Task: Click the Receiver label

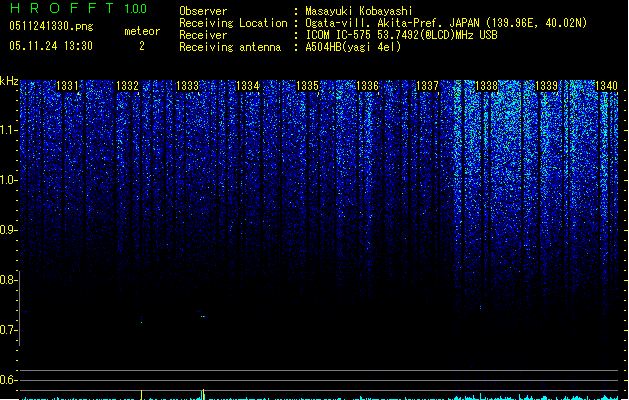Action: pos(203,35)
